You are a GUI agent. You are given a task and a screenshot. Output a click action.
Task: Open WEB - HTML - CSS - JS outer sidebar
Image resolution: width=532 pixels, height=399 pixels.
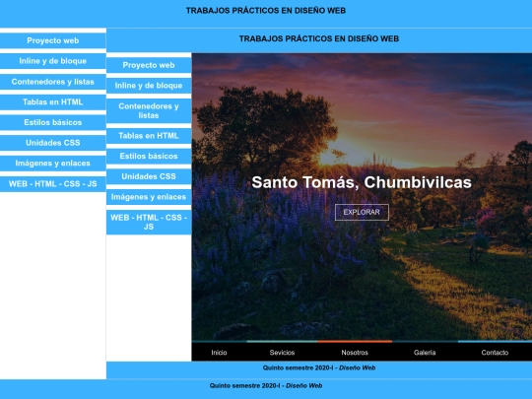(53, 184)
